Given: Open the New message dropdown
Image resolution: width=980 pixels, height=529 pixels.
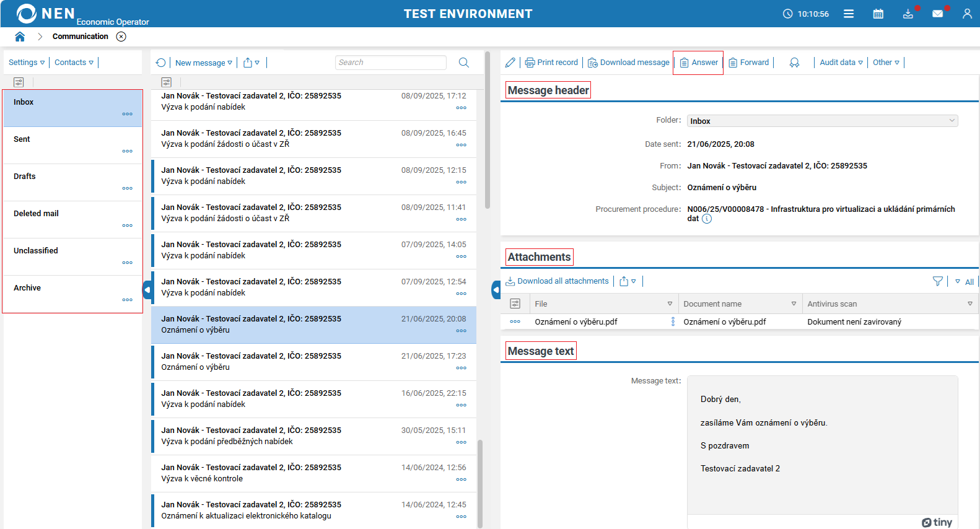Looking at the screenshot, I should point(204,63).
